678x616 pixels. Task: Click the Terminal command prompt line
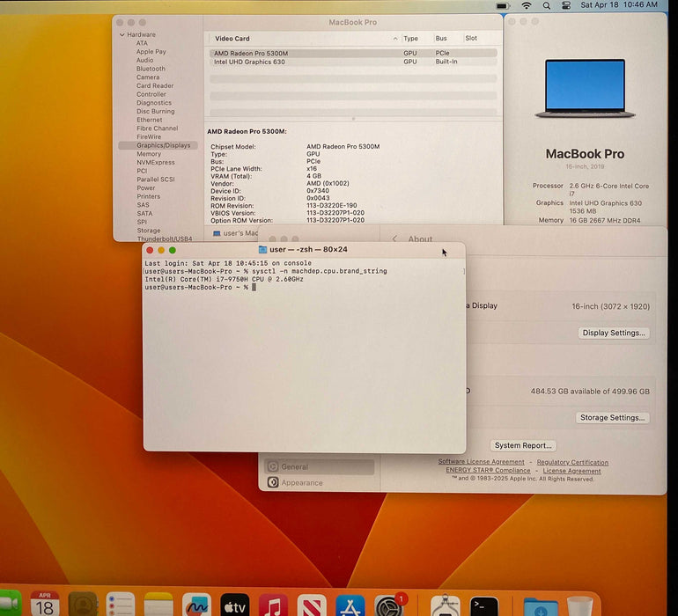click(x=200, y=287)
